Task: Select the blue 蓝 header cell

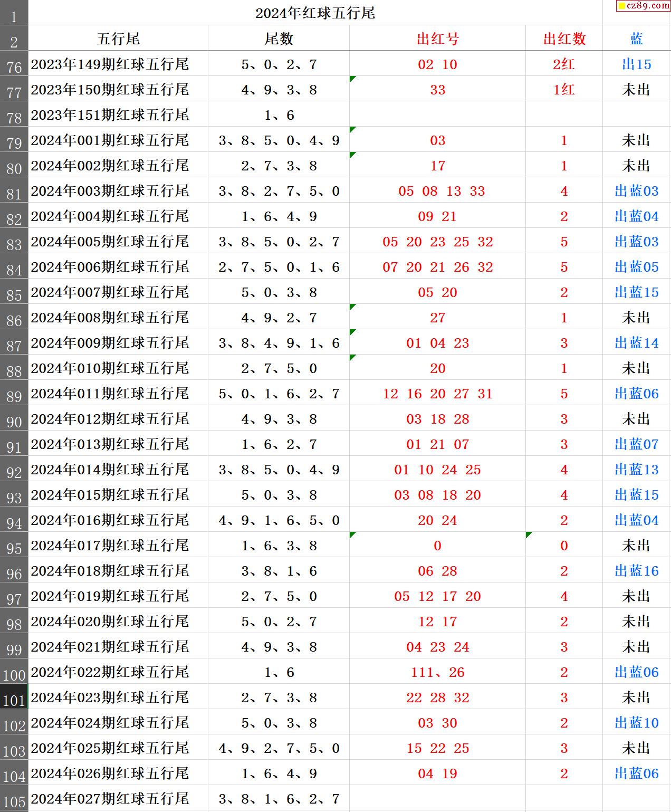Action: (636, 39)
